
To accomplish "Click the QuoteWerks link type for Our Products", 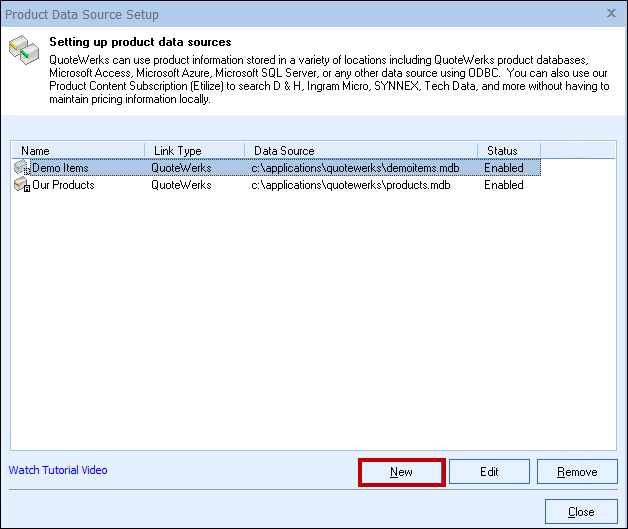I will click(x=181, y=185).
